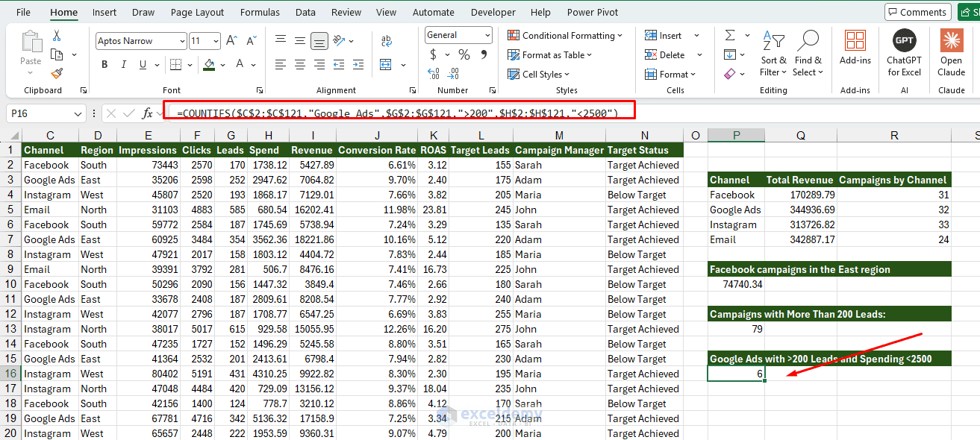Click Open Claude button
Viewport: 980px width, 440px height.
[951, 54]
